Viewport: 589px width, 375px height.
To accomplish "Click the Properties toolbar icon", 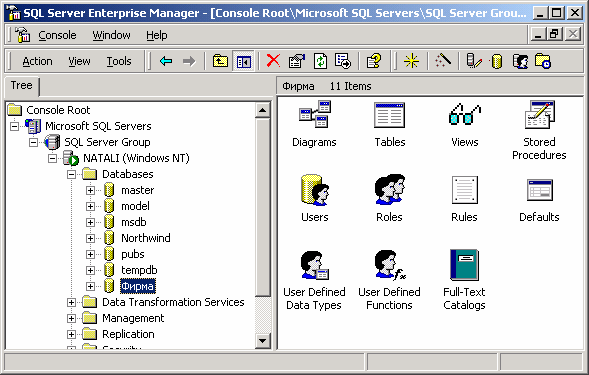I will point(296,61).
